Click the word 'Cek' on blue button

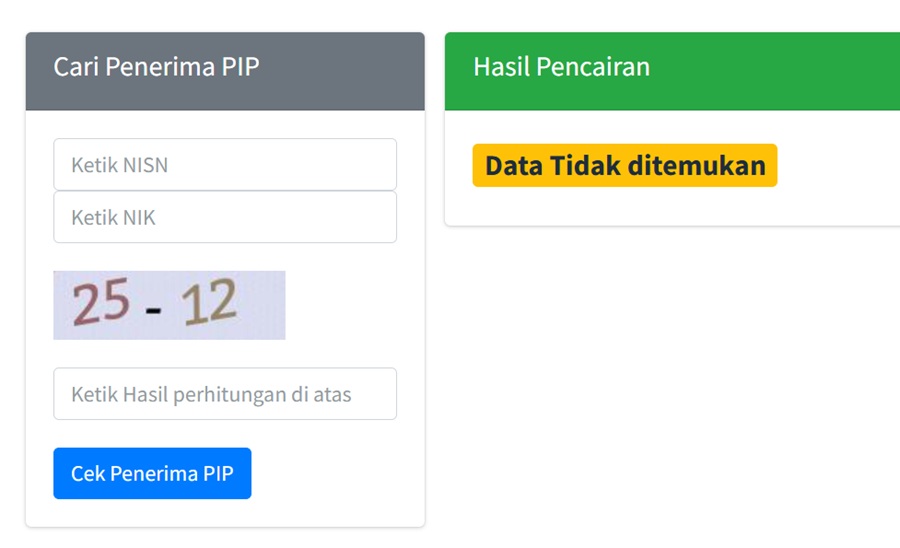tap(88, 473)
